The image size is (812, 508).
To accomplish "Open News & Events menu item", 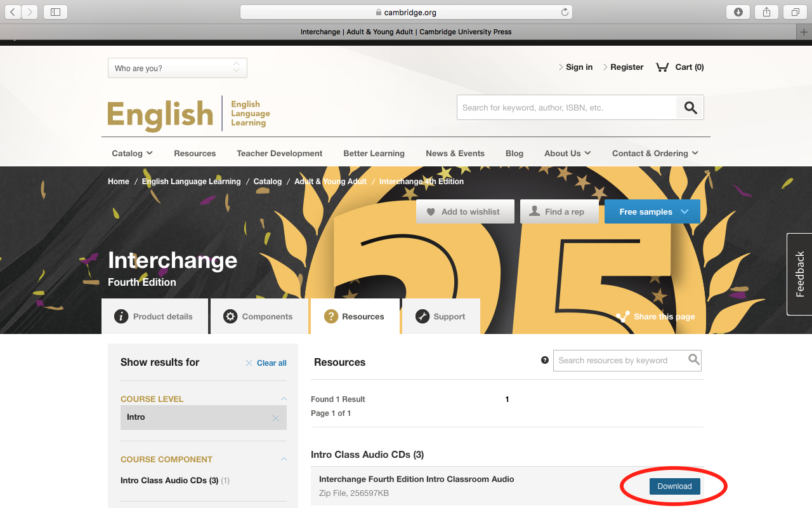I will pos(455,154).
